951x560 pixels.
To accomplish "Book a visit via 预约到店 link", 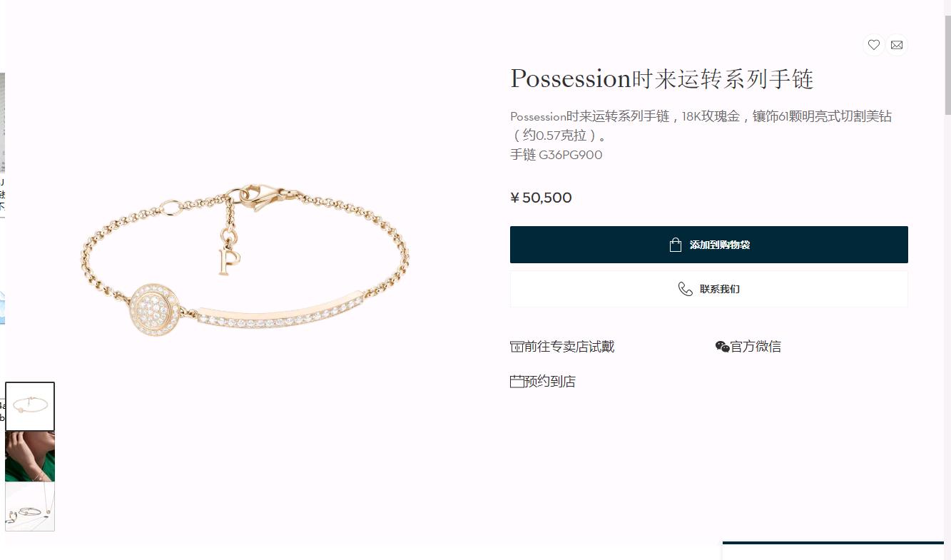I will [x=550, y=382].
